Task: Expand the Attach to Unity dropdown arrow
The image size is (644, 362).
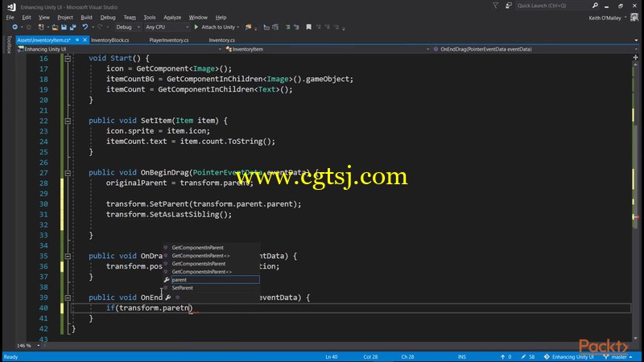Action: [238, 27]
